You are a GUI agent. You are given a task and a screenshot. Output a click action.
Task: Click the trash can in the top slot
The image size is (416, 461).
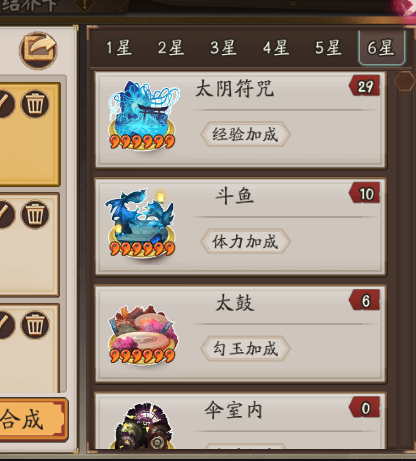[35, 104]
